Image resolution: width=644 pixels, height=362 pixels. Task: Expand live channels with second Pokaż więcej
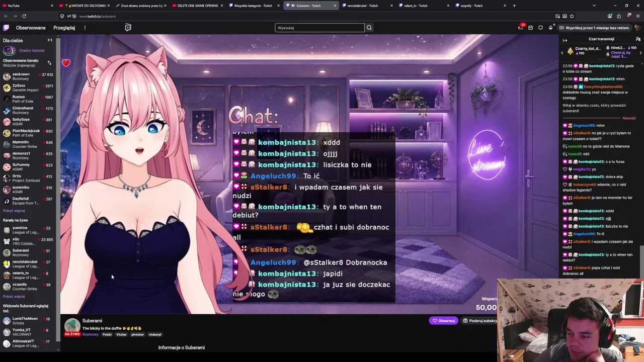coord(14,296)
